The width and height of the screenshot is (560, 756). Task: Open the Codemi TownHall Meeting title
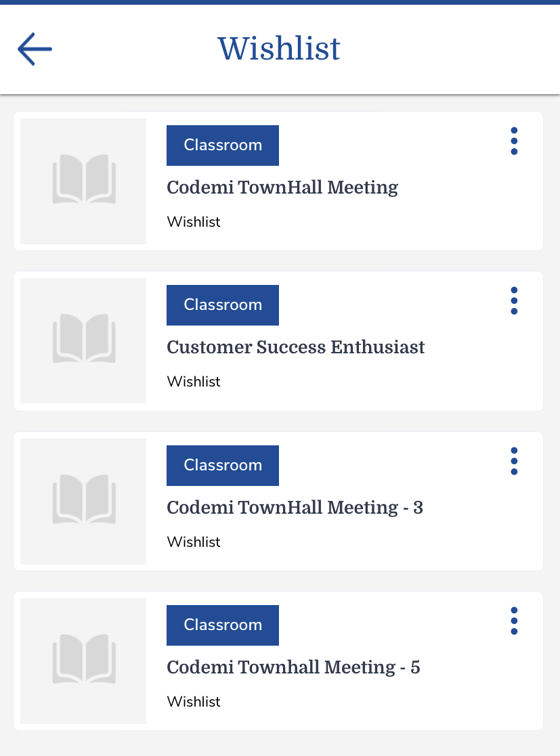point(282,187)
